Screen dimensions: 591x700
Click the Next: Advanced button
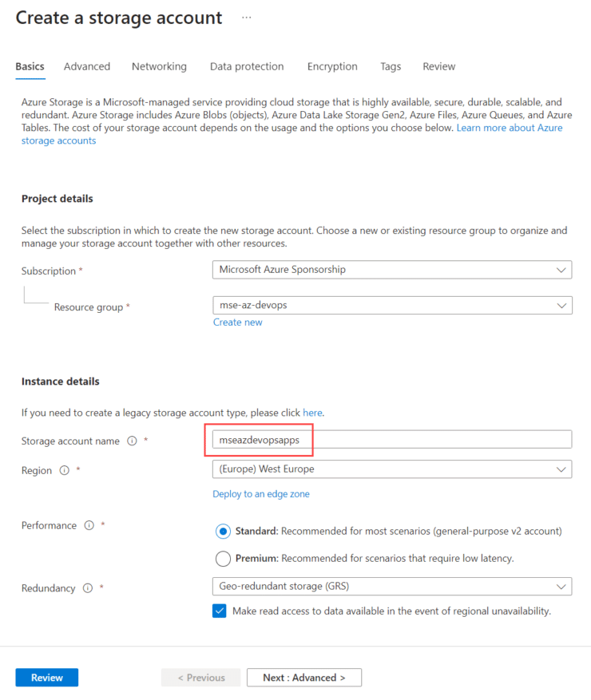pyautogui.click(x=303, y=677)
